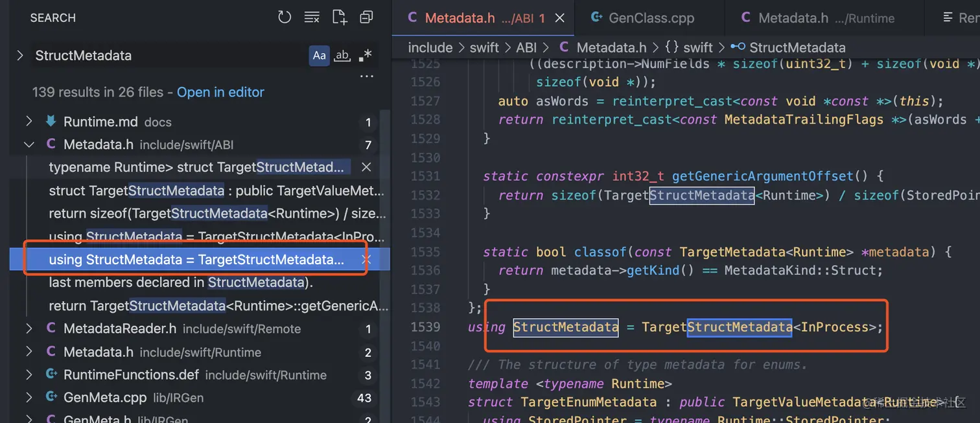
Task: Click result count badge 43 for GenMeta.cpp
Action: click(x=364, y=398)
